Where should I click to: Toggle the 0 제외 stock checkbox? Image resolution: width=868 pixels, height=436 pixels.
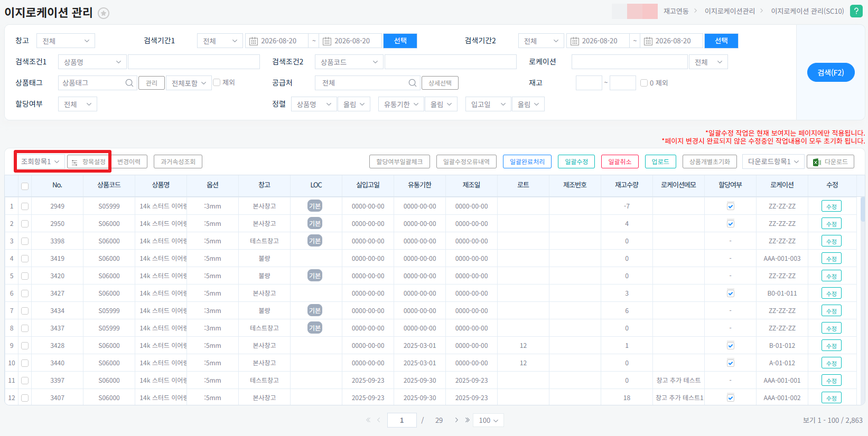click(x=644, y=83)
